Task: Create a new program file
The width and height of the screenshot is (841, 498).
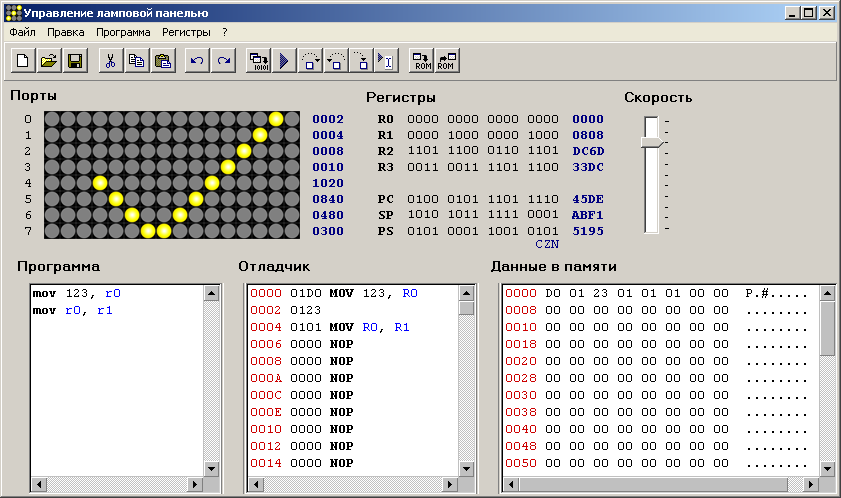Action: click(x=22, y=61)
